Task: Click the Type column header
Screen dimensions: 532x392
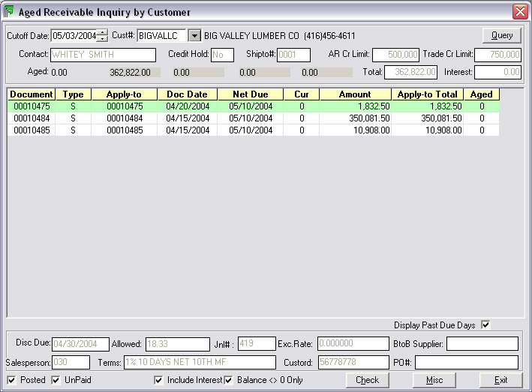Action: click(73, 94)
